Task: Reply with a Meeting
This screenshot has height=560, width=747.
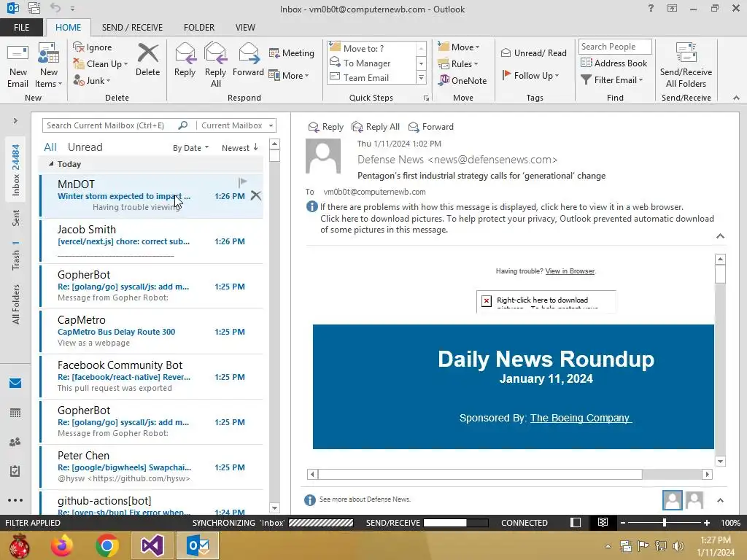Action: 292,52
